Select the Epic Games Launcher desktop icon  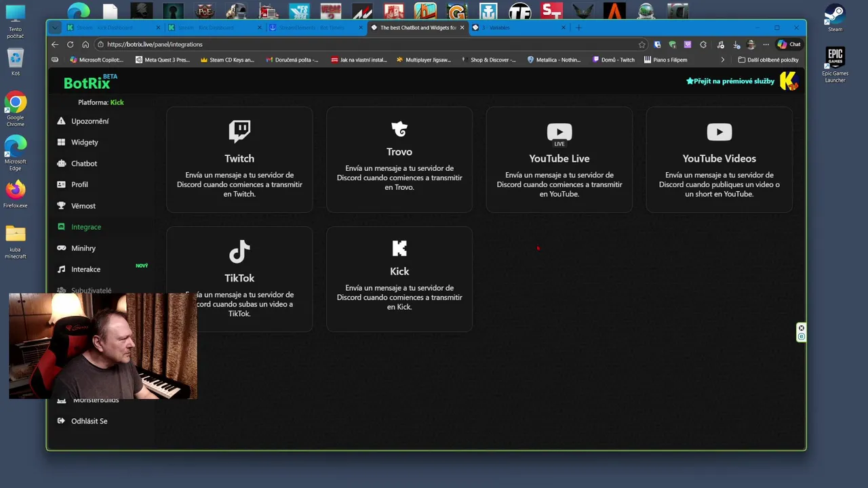835,65
